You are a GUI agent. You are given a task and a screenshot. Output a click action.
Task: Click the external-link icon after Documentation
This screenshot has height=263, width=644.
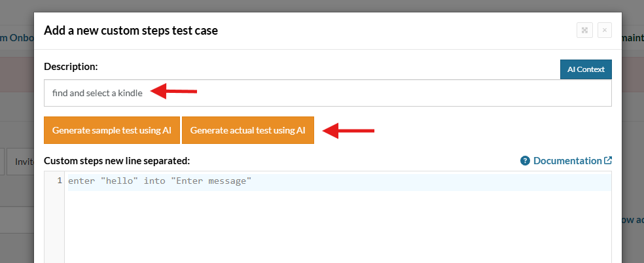(x=608, y=161)
